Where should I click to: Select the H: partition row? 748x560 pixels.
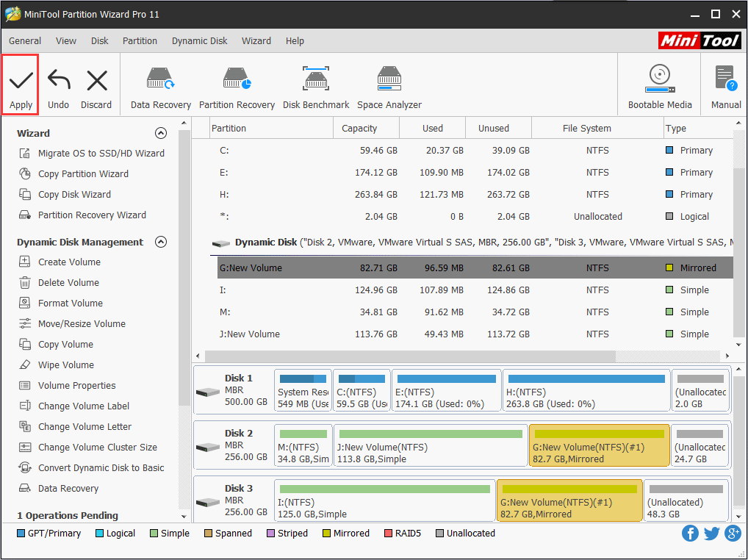[475, 194]
